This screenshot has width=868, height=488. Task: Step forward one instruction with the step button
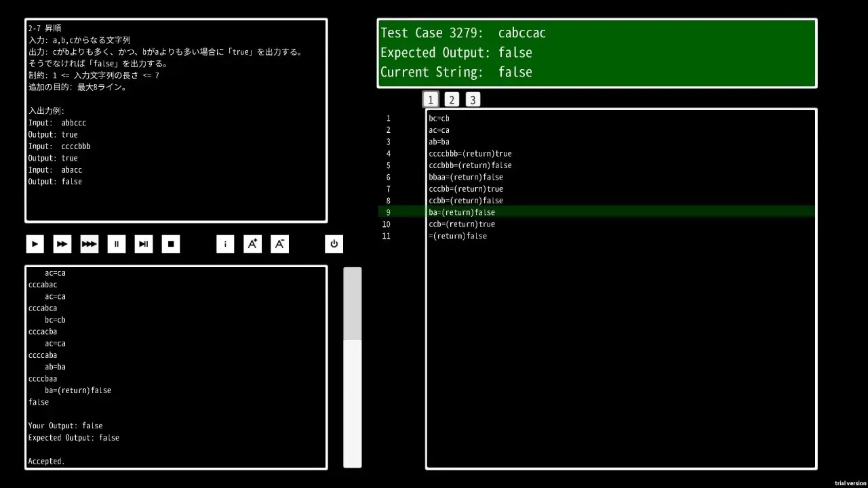(x=143, y=244)
